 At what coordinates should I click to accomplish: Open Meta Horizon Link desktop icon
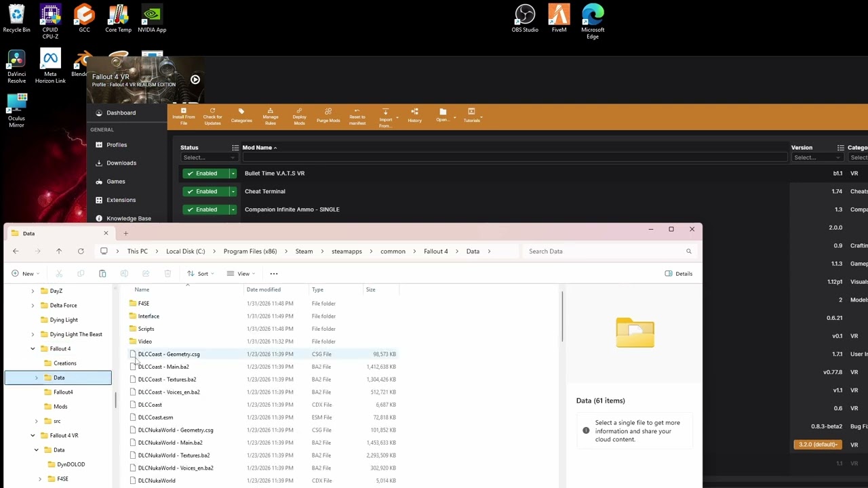pos(50,66)
